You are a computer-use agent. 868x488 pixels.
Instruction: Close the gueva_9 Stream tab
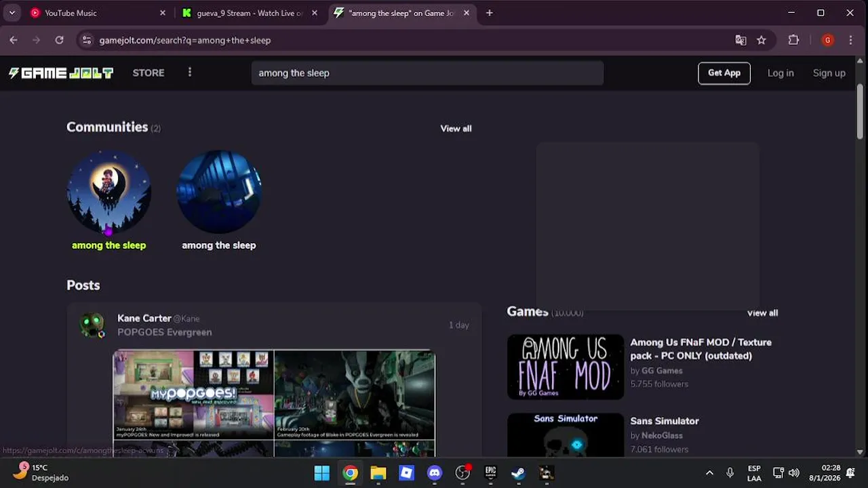click(x=315, y=13)
